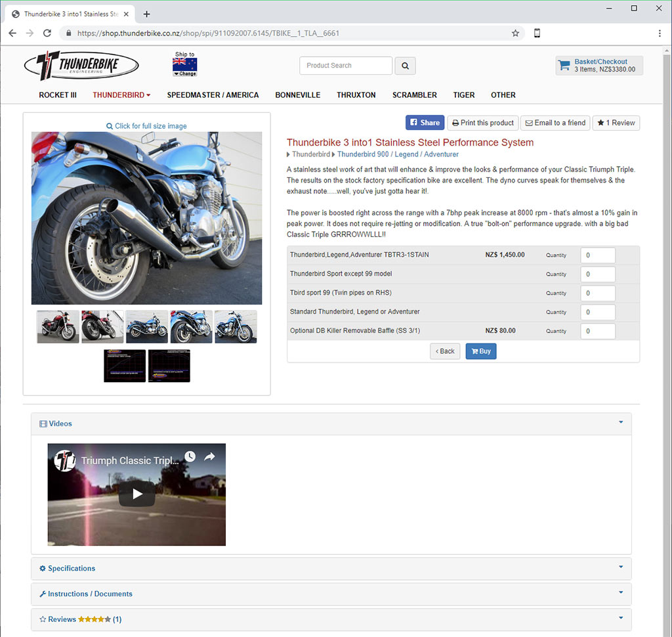Select the first dyno chart thumbnail

[125, 366]
